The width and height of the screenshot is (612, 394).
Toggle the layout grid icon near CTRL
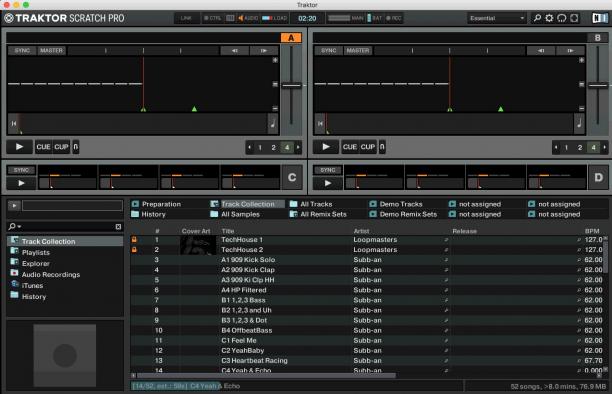(230, 18)
